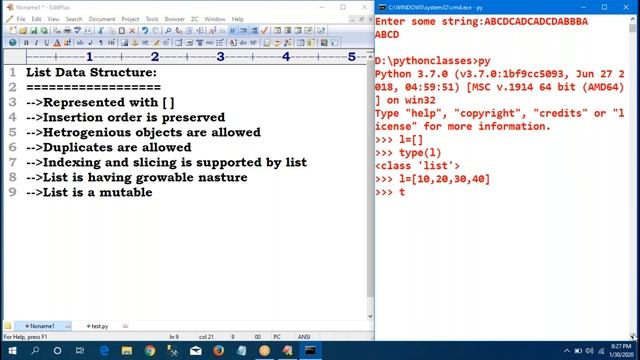Click line number 2 in the gutter
Image resolution: width=640 pixels, height=360 pixels.
13,87
